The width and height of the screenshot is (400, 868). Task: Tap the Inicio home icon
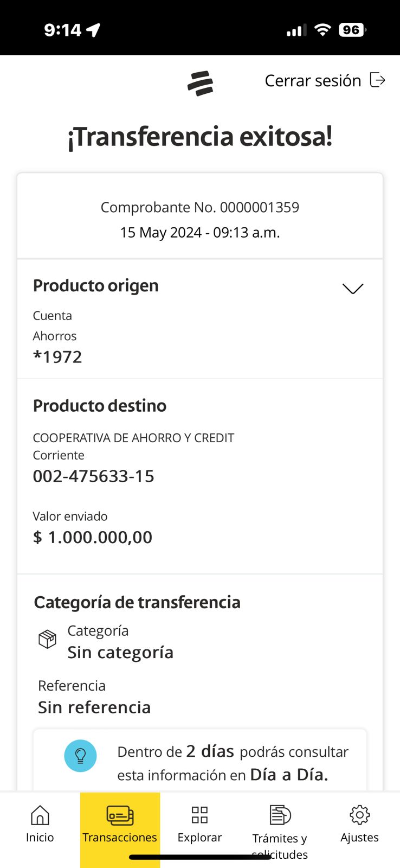click(x=40, y=815)
